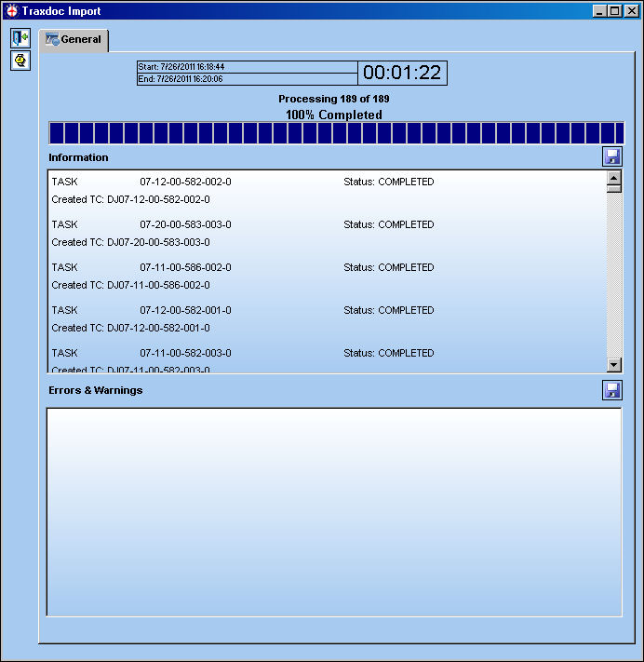The image size is (644, 662).
Task: Save the Information log with disk icon
Action: 612,156
